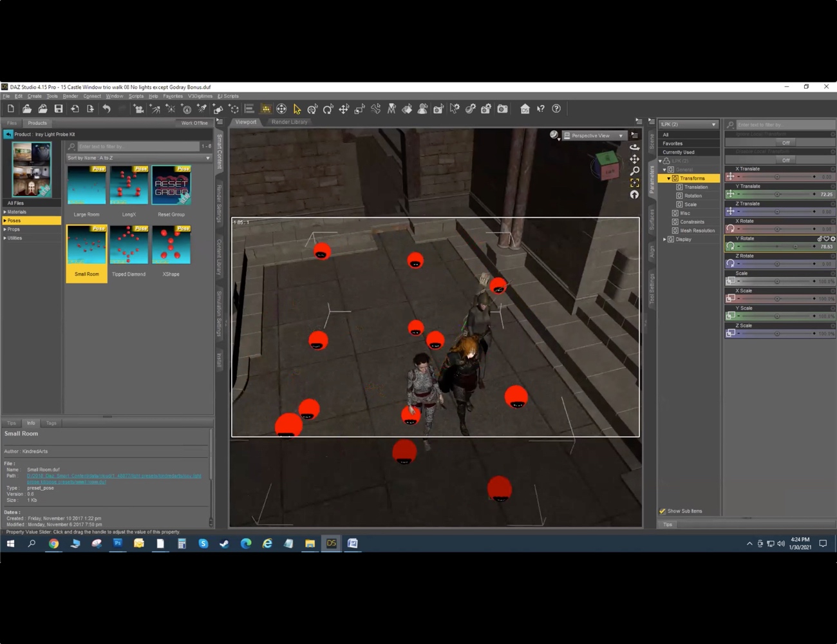Screen dimensions: 837x644
Task: Select the Favorites filter in Parameters
Action: [689, 144]
